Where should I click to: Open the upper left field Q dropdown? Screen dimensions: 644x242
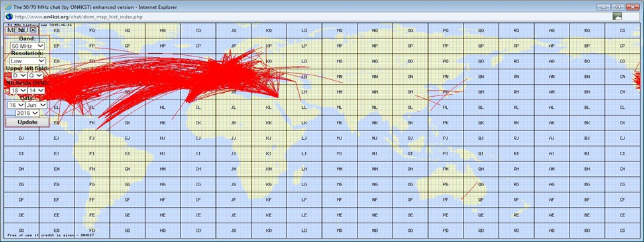tap(36, 76)
